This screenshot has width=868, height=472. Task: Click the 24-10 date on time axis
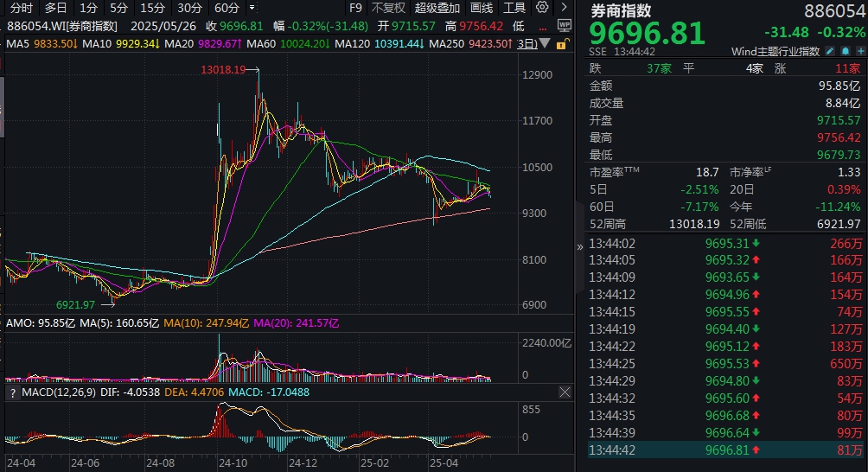233,463
